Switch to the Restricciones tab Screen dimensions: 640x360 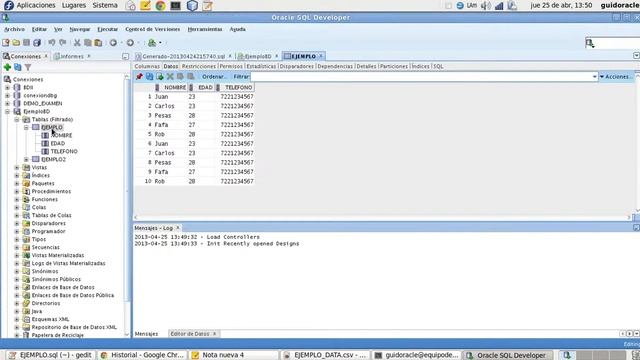[x=199, y=66]
